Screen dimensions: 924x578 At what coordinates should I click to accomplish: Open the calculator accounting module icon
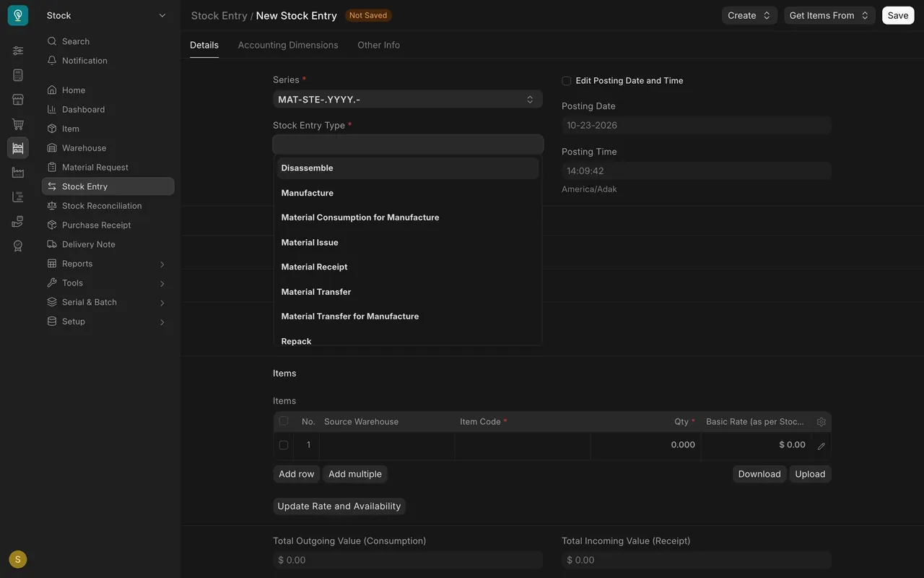click(18, 75)
